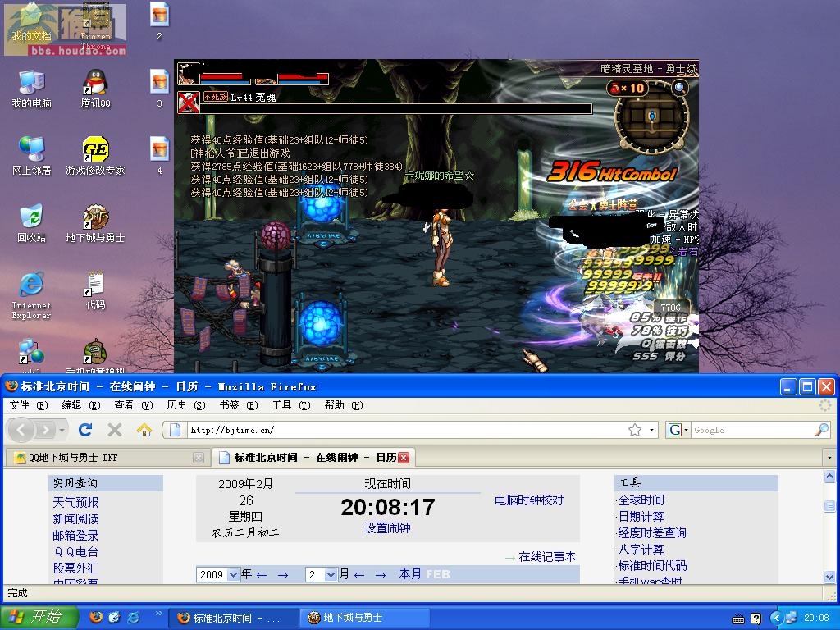Open the month dropdown showing 2
840x630 pixels.
(331, 574)
